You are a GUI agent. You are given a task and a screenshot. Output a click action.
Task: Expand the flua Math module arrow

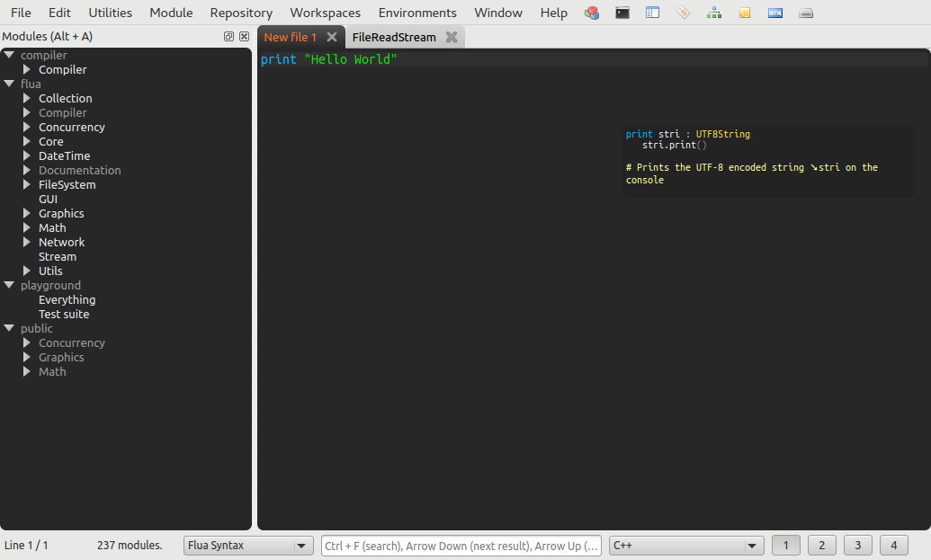(27, 227)
